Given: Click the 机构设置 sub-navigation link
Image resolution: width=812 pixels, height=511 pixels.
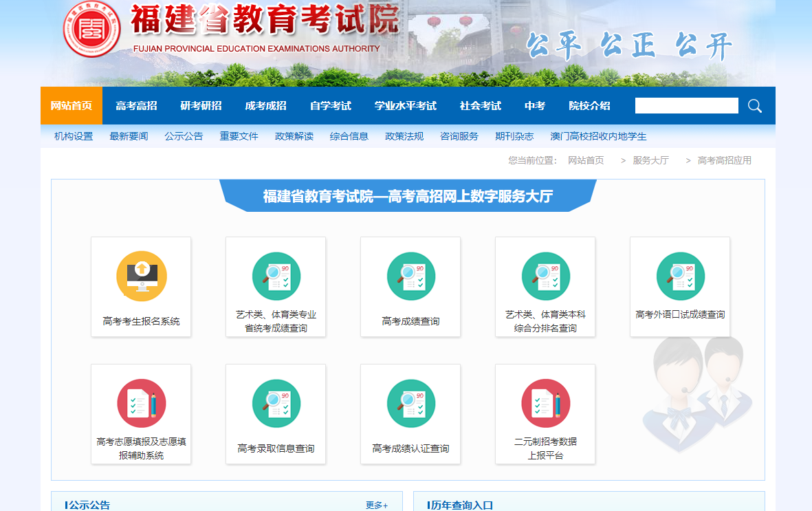Looking at the screenshot, I should (x=74, y=136).
